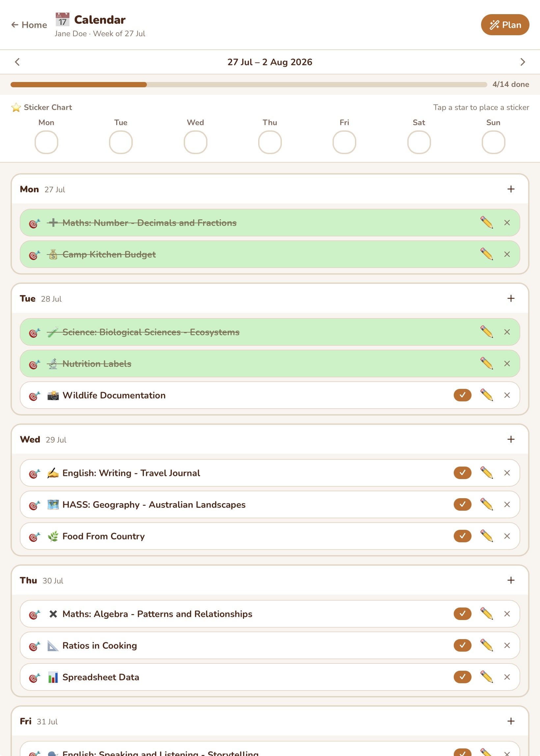Screen dimensions: 540x756
Task: Add a task to Wed 29 Jul
Action: [511, 439]
